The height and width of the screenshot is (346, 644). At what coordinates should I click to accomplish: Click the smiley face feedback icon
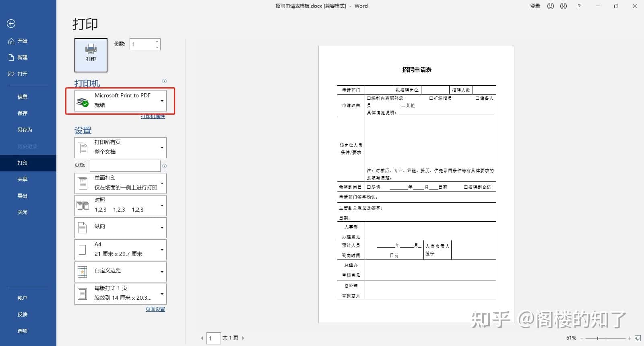tap(551, 6)
